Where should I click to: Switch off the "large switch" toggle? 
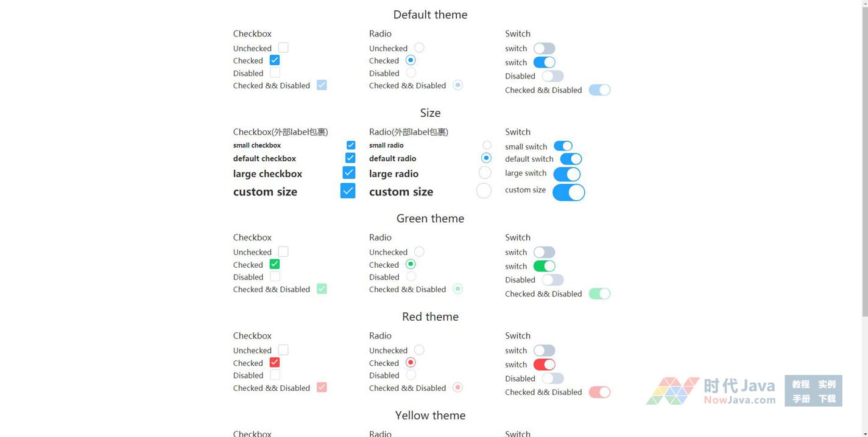click(x=566, y=174)
